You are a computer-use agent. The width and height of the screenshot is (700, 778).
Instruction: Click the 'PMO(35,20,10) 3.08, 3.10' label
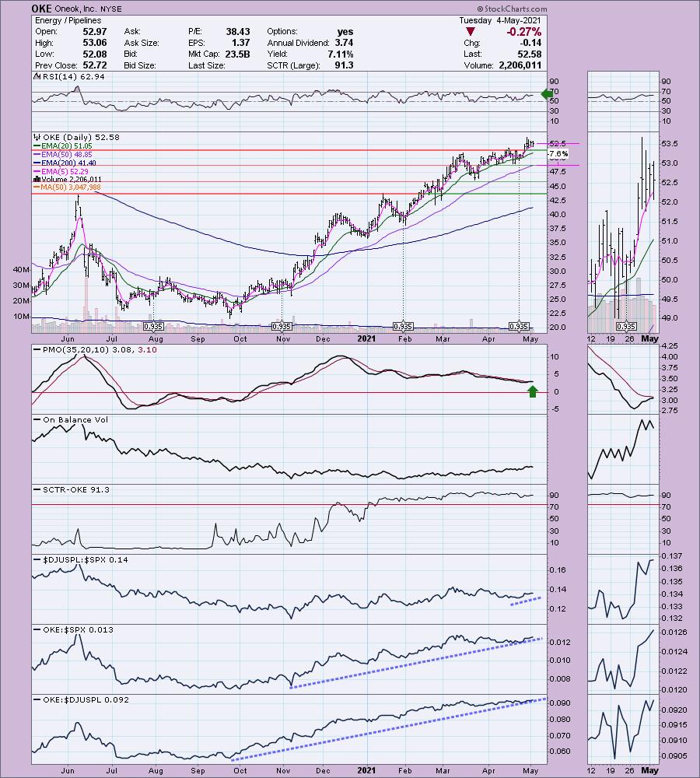(x=100, y=350)
